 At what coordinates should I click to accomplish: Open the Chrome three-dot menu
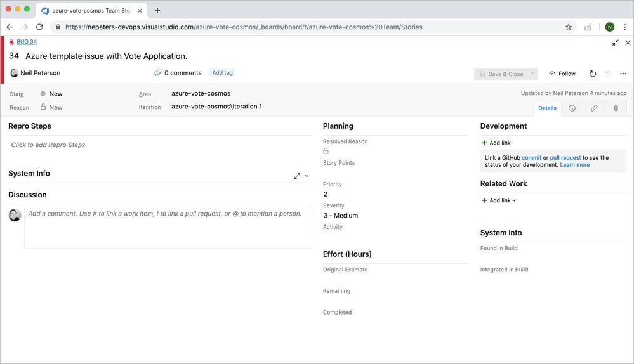coord(625,27)
